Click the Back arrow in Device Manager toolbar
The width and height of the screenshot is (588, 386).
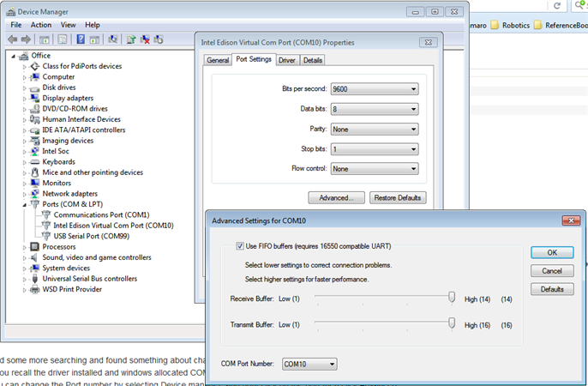(x=12, y=39)
